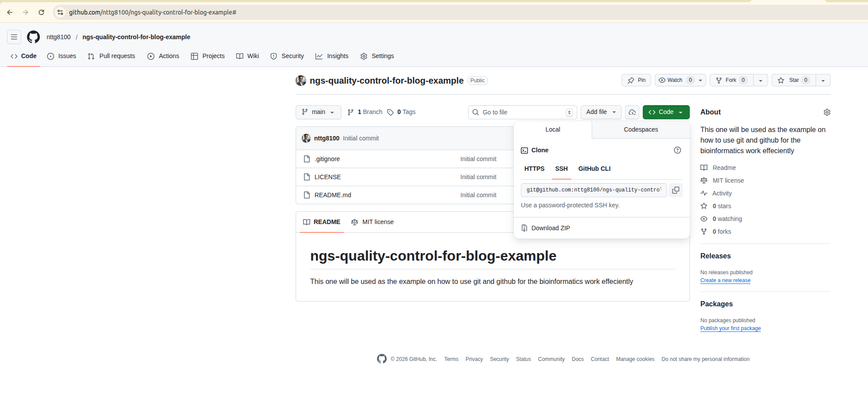Reload the page in the browser
The width and height of the screenshot is (868, 401).
[41, 12]
